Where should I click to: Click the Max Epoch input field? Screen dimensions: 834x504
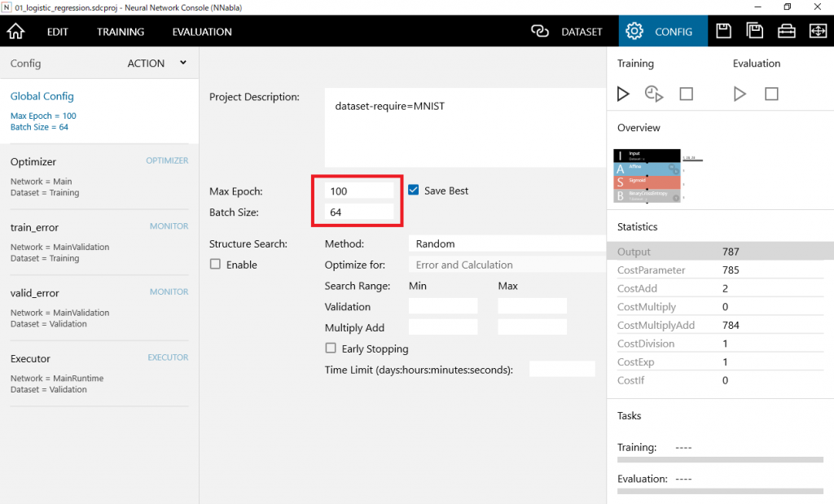(359, 191)
